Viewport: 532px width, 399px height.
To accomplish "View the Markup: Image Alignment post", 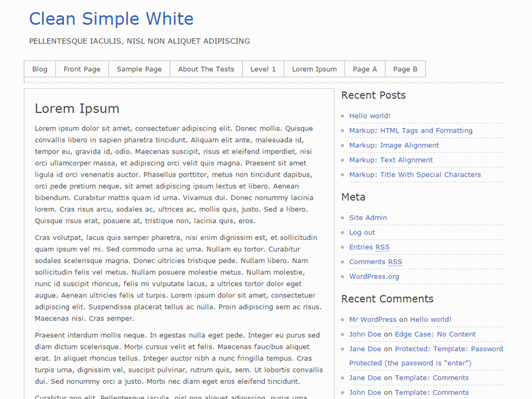I will pyautogui.click(x=394, y=145).
